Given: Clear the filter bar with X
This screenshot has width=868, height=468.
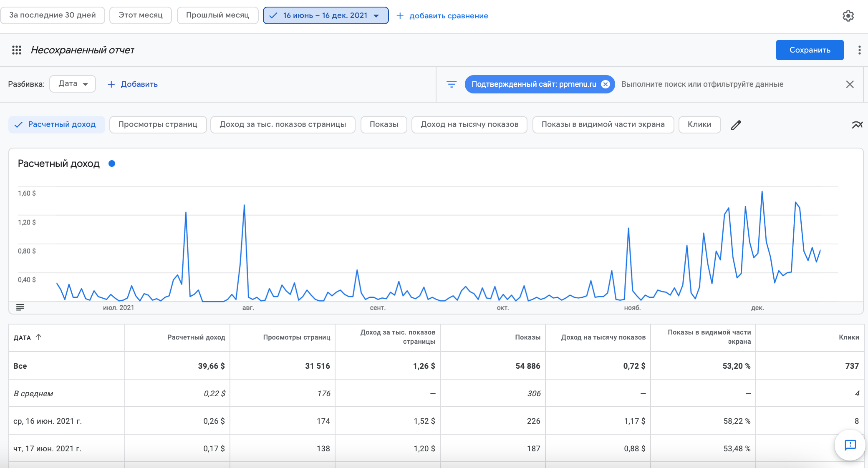Looking at the screenshot, I should (850, 84).
